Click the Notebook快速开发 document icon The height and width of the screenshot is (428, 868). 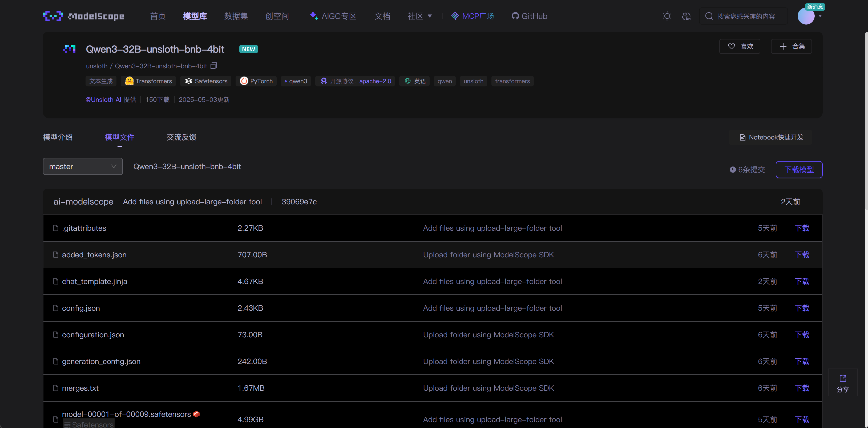click(742, 137)
